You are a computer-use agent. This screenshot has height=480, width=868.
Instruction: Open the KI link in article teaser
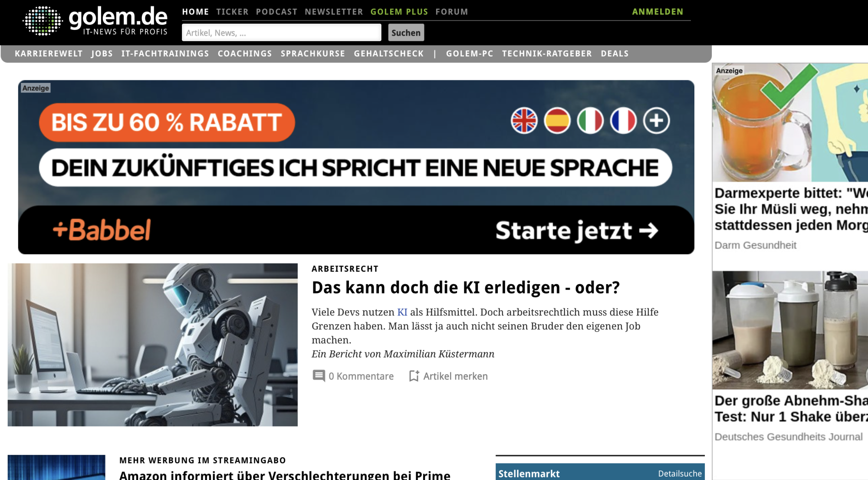[402, 312]
